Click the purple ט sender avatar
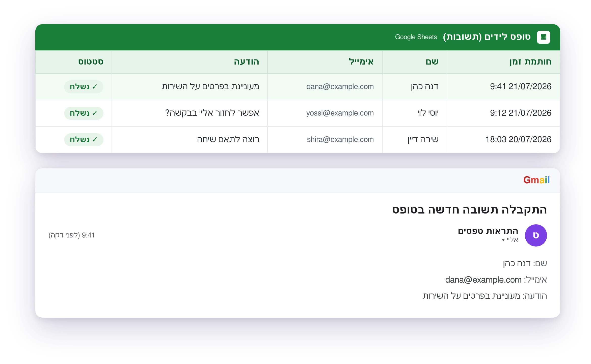 click(536, 235)
